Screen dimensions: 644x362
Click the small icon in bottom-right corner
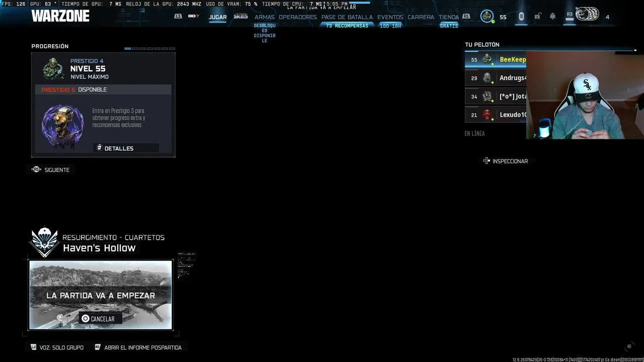pyautogui.click(x=629, y=346)
